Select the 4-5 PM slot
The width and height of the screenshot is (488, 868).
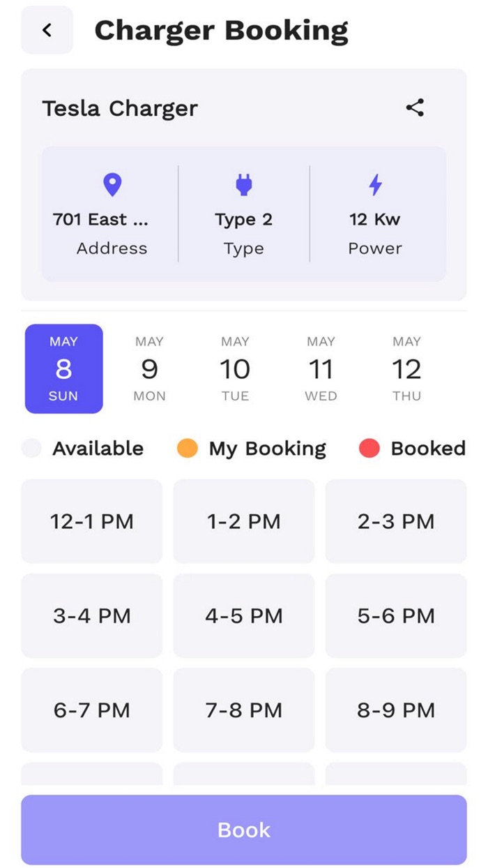244,615
